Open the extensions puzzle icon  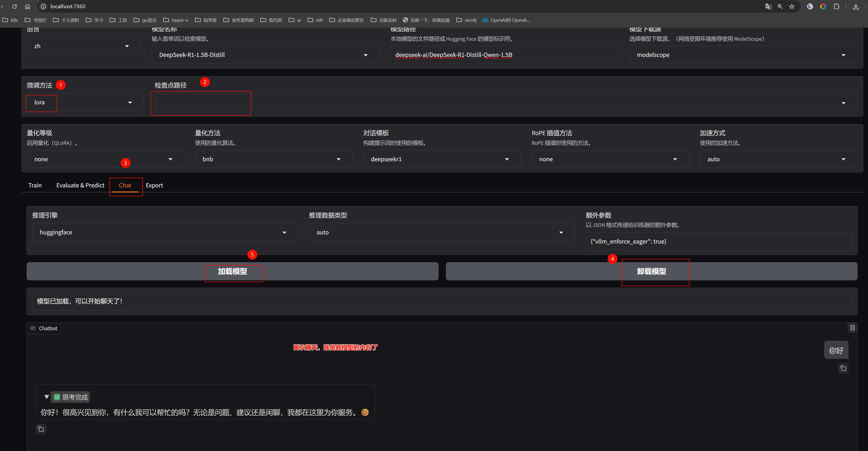pos(836,6)
